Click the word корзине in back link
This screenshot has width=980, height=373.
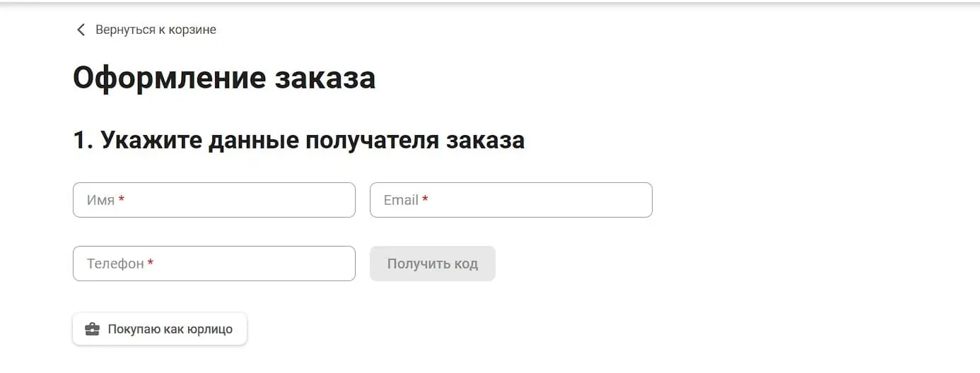193,30
